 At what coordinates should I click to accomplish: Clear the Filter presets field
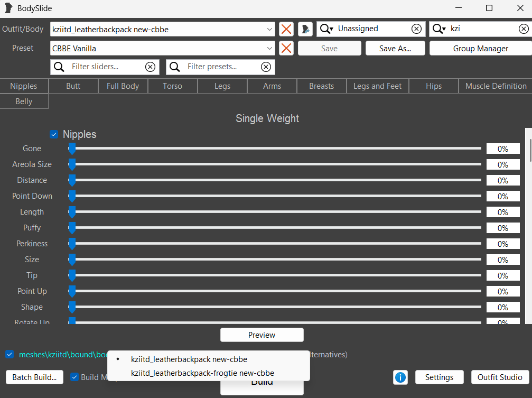point(266,67)
